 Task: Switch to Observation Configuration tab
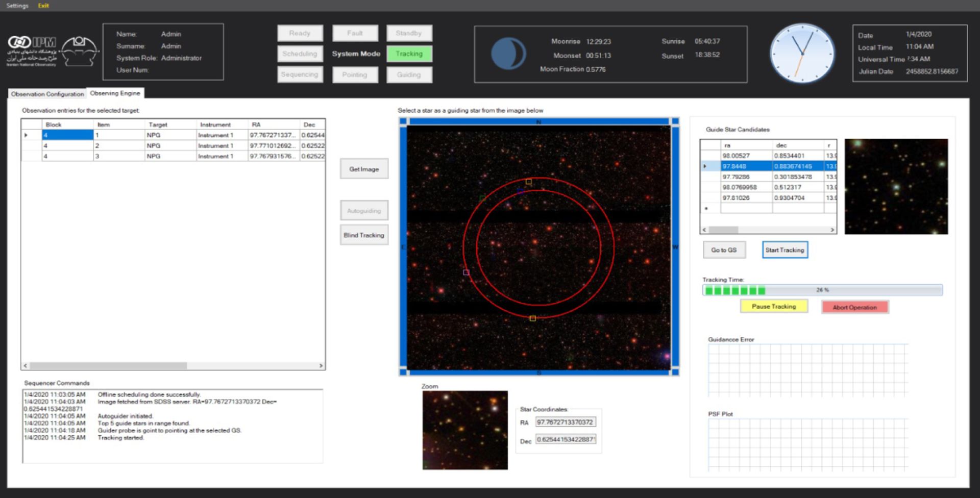(x=47, y=94)
